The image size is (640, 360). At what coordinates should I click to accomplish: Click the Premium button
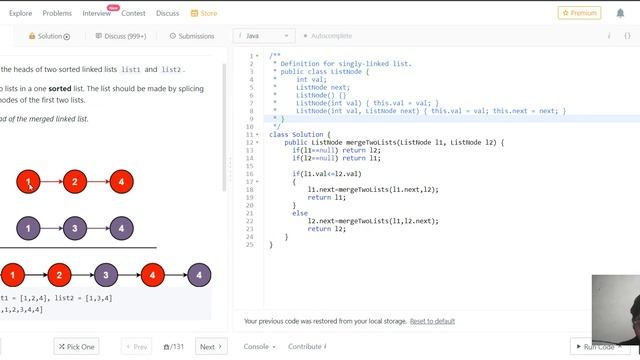click(x=579, y=13)
